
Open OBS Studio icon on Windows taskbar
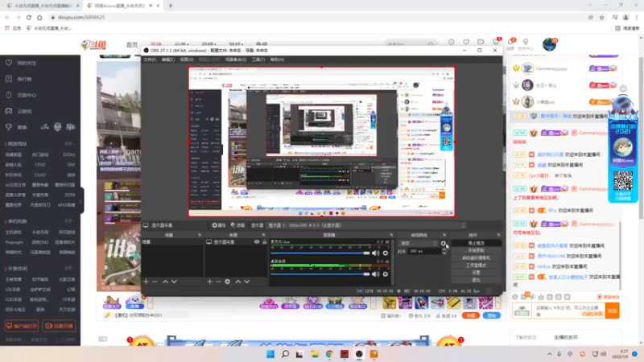point(359,354)
